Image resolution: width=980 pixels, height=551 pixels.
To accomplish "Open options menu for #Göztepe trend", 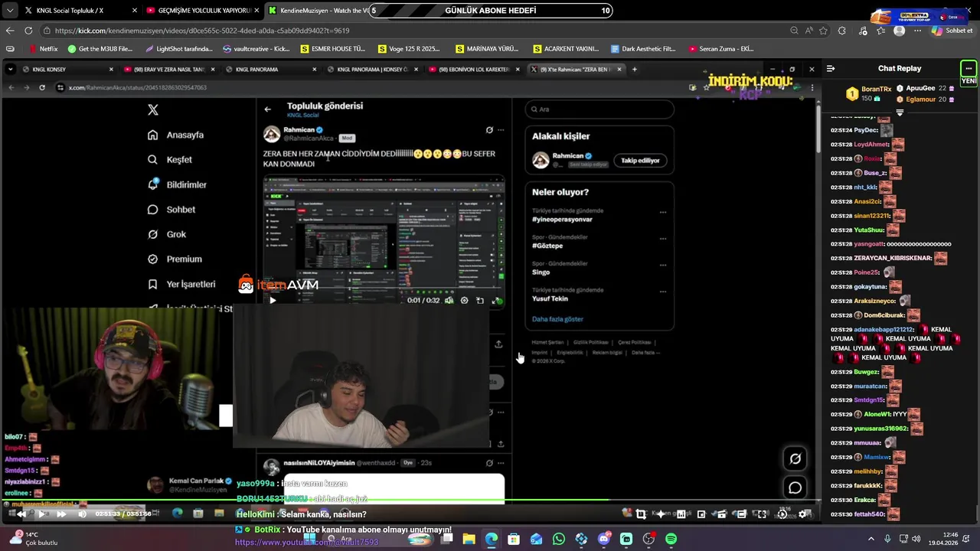I will pos(663,239).
